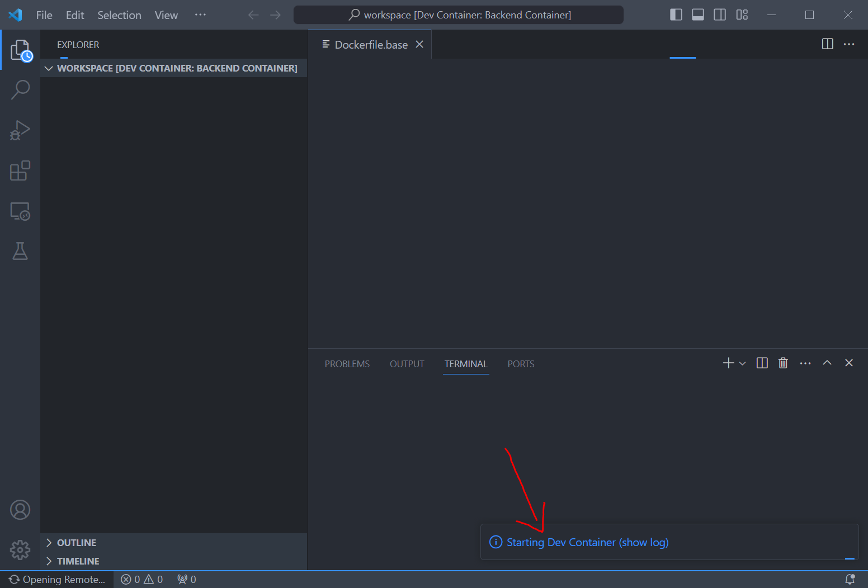The width and height of the screenshot is (868, 588).
Task: Split the editor to the right
Action: (x=828, y=44)
